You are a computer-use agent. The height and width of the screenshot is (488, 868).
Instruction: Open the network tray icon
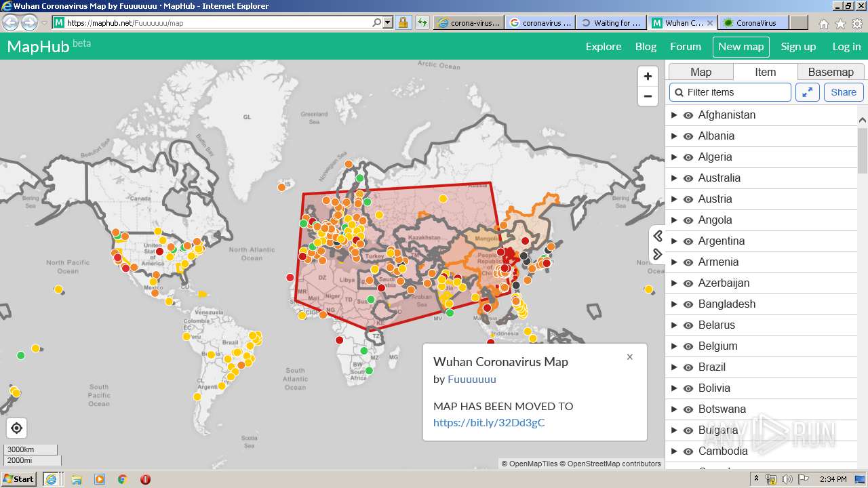(771, 479)
